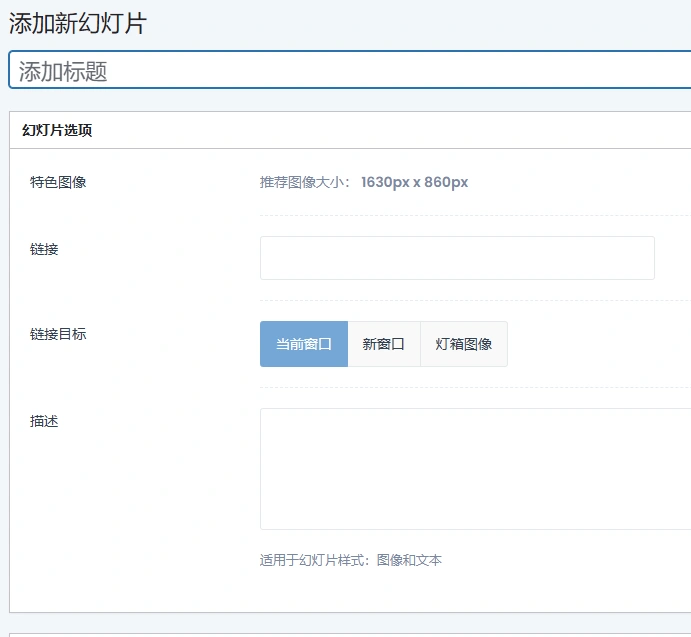Click the 推荐图像大小 label text
The height and width of the screenshot is (637, 691).
(x=305, y=182)
